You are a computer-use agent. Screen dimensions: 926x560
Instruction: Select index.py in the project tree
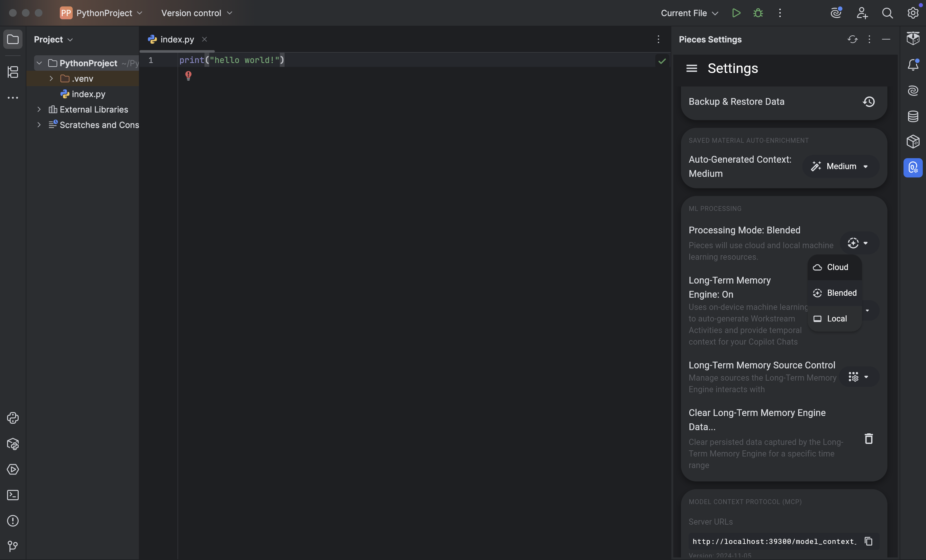pyautogui.click(x=83, y=94)
